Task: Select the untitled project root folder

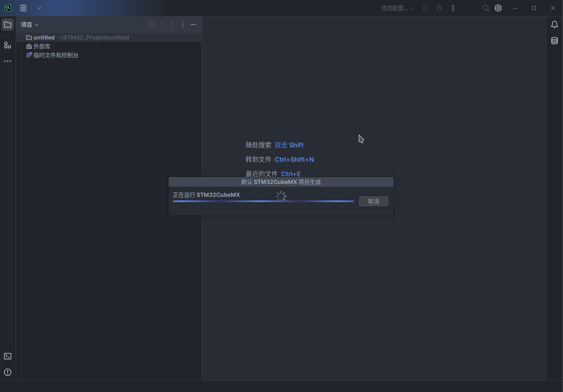Action: [109, 37]
